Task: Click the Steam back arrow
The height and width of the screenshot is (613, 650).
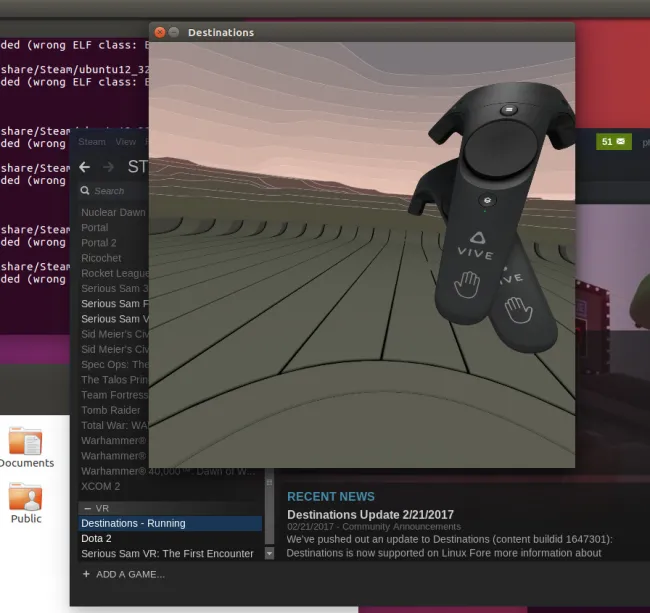Action: pyautogui.click(x=85, y=167)
